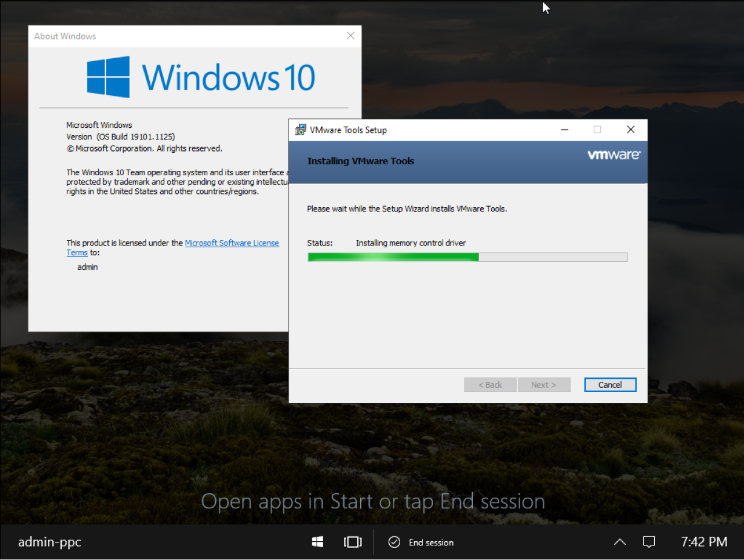This screenshot has height=560, width=744.
Task: Click the 'Installing VMware Tools' heading
Action: pyautogui.click(x=361, y=161)
